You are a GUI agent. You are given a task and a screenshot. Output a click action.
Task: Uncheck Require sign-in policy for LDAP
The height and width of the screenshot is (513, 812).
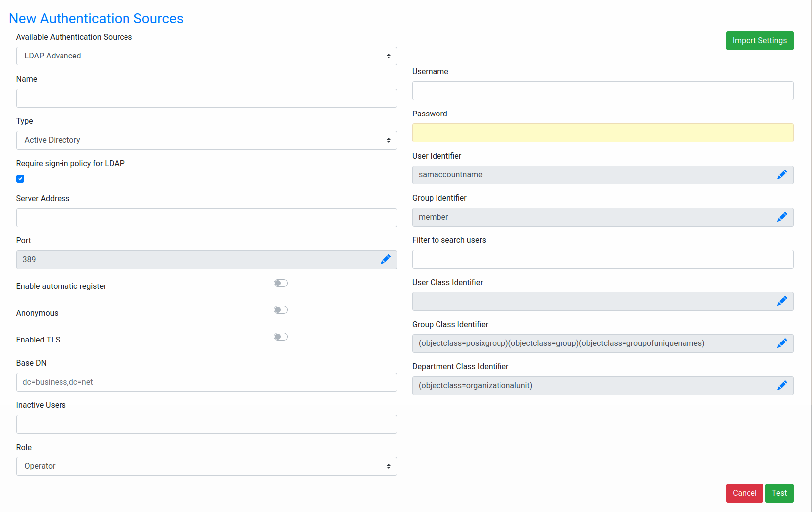(20, 179)
